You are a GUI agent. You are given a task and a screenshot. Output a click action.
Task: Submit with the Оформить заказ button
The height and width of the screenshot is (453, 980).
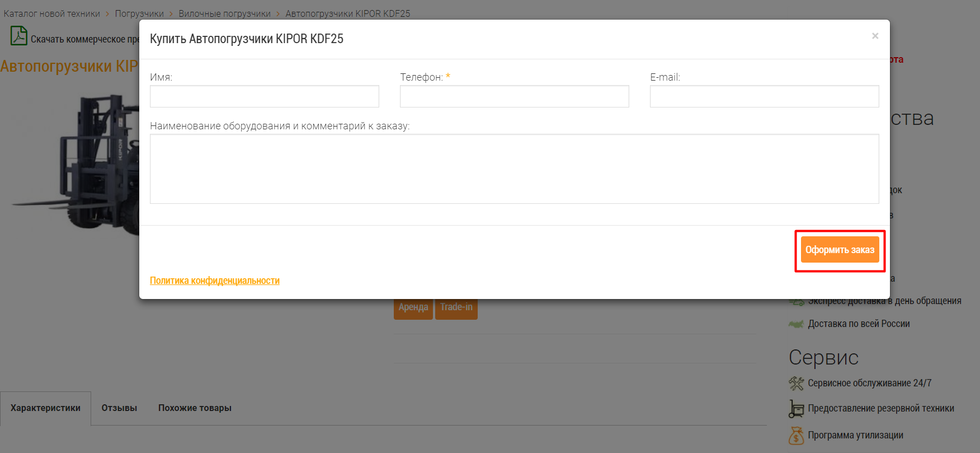(x=840, y=250)
